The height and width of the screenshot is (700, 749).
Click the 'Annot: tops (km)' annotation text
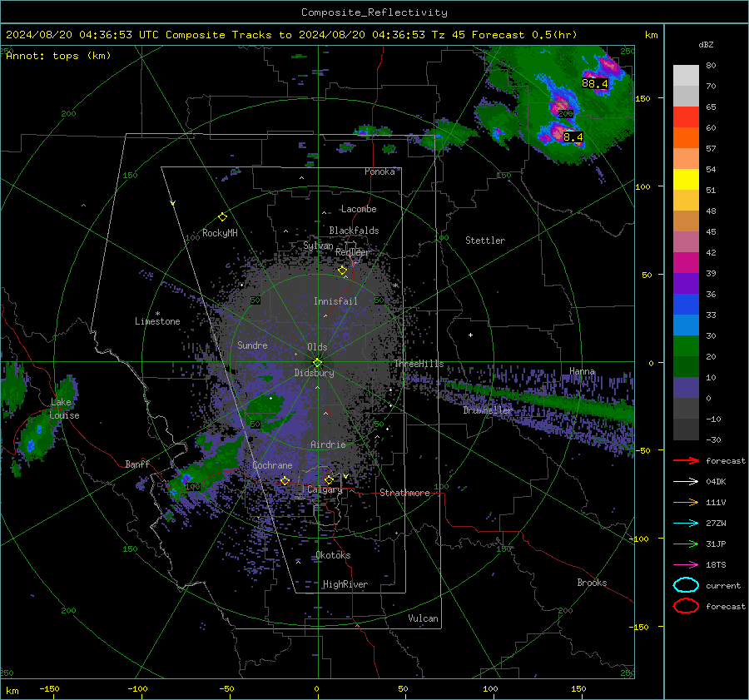[58, 56]
